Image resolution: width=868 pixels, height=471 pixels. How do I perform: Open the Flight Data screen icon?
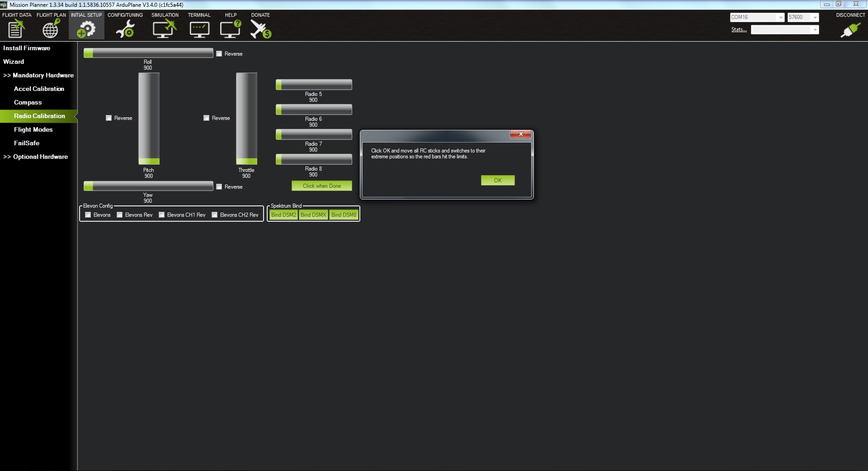click(16, 29)
